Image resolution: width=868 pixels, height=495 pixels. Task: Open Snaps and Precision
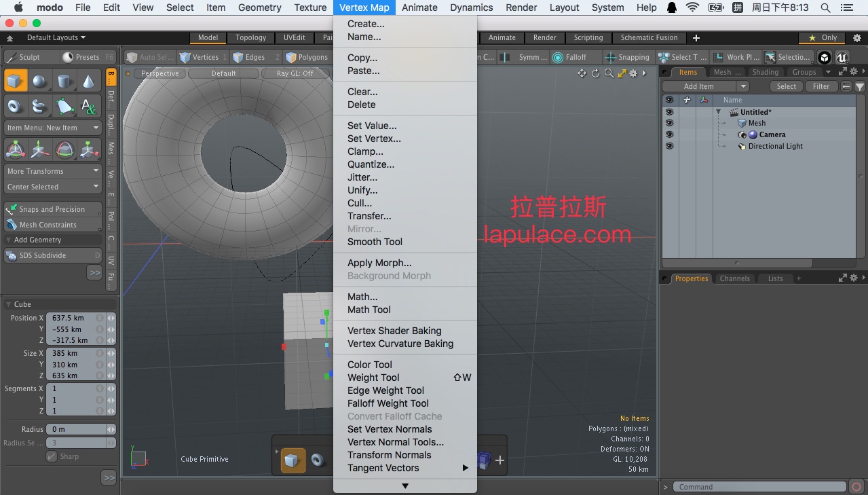(53, 209)
